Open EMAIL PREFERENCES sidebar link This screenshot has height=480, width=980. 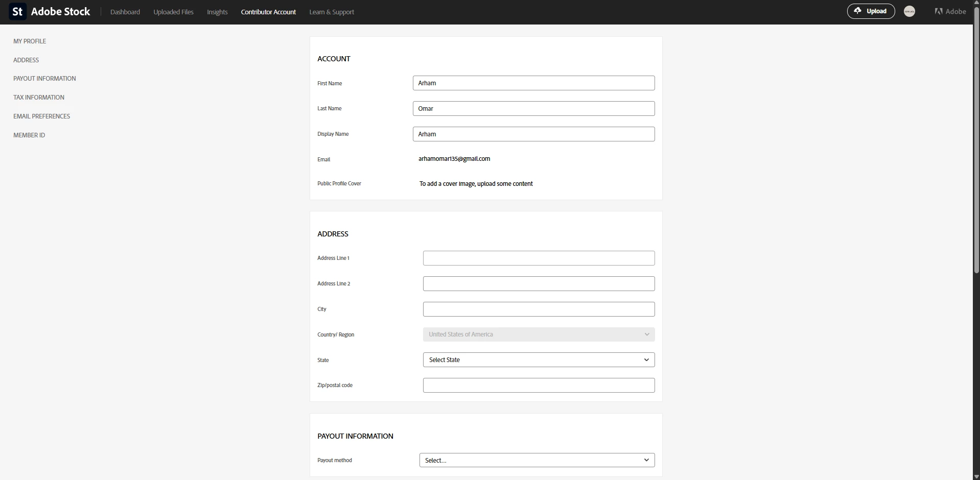(41, 116)
